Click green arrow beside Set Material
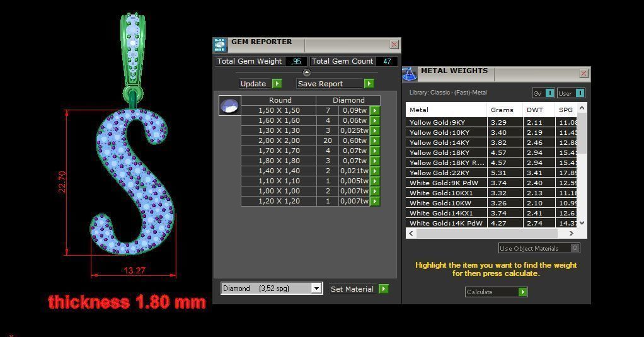644x337 pixels. coord(384,289)
